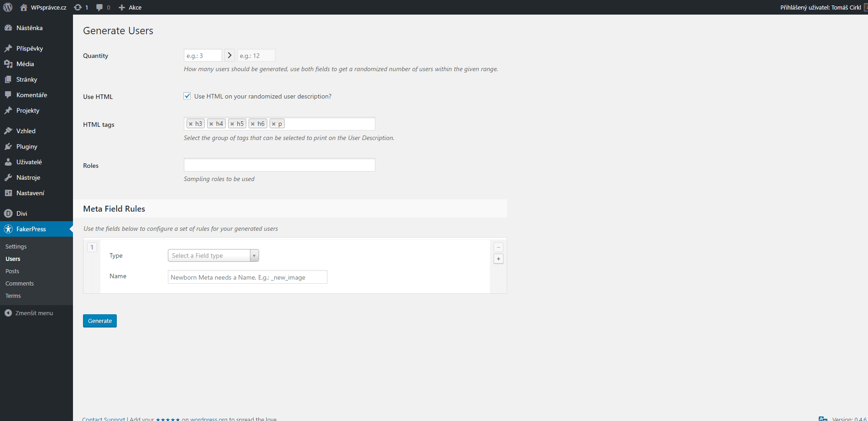Click the Generate button
The image size is (868, 421).
point(100,321)
